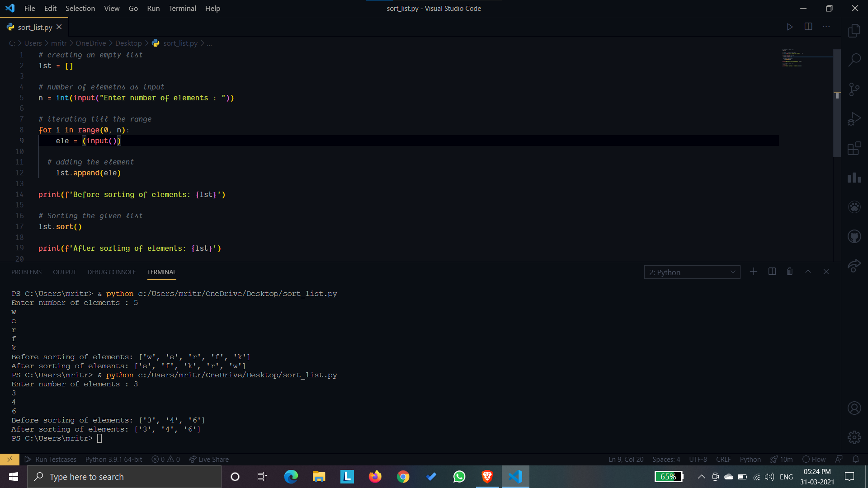Viewport: 868px width, 488px height.
Task: Start Live Share session
Action: (x=209, y=459)
